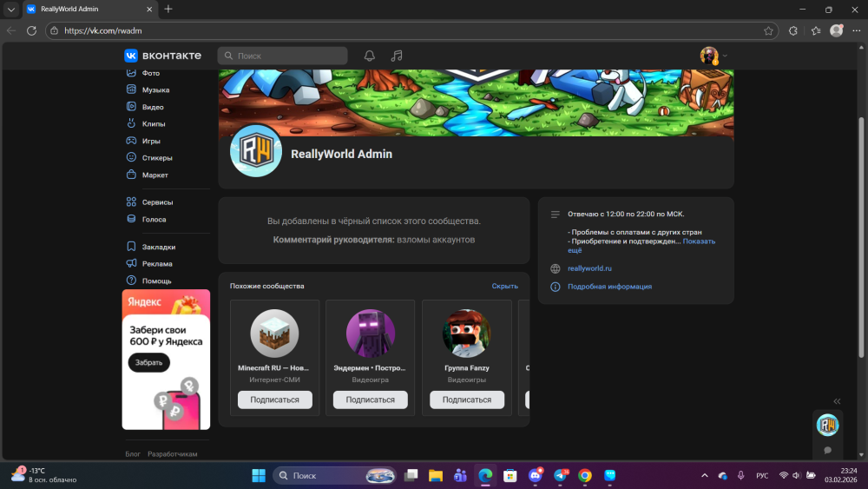The image size is (868, 489).
Task: Subscribe to Minecraft RU community
Action: click(x=274, y=400)
